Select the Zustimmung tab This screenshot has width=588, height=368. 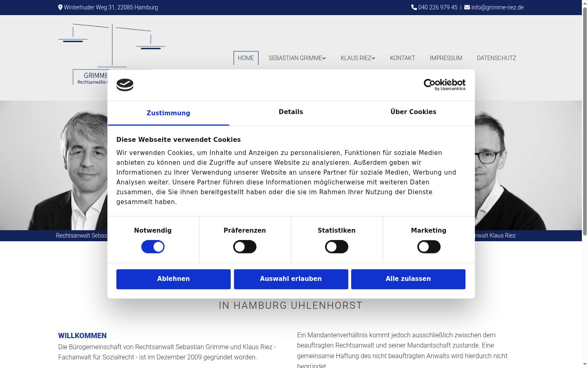(168, 113)
